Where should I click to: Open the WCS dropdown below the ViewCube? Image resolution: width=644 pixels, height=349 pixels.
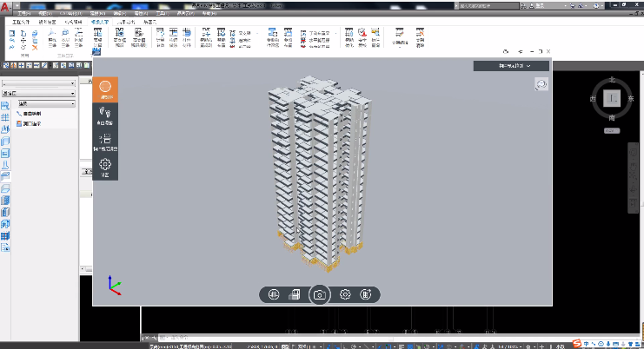pyautogui.click(x=612, y=131)
